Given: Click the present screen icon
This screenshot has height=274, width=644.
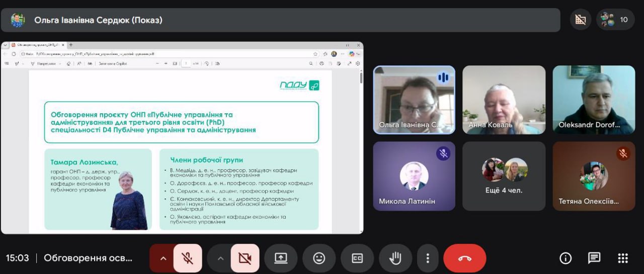Looking at the screenshot, I should (x=281, y=258).
